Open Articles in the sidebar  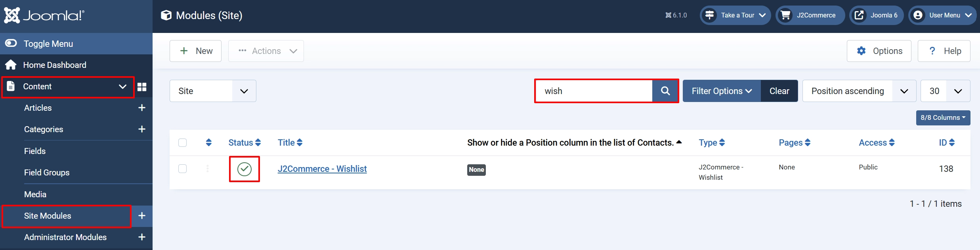(x=38, y=108)
